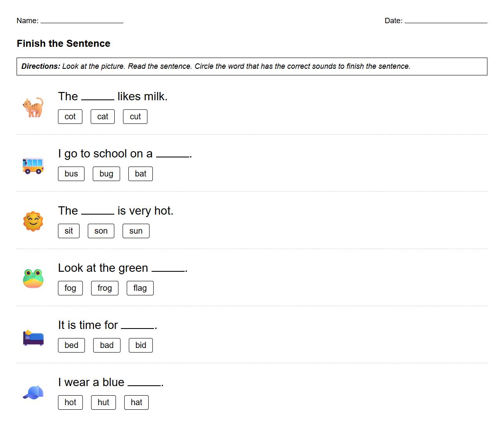Choose the 'flag' word box
Image resolution: width=504 pixels, height=447 pixels.
pyautogui.click(x=140, y=288)
